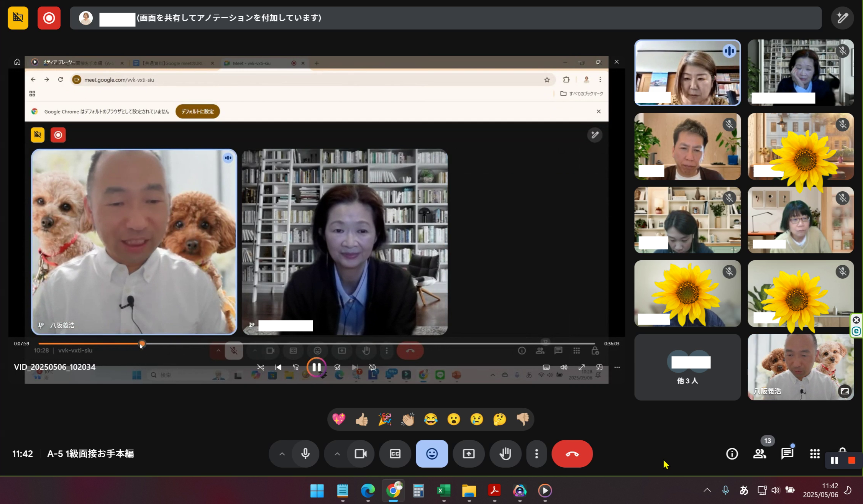Switch to the Meet - vvk-vxti-siu tab
The width and height of the screenshot is (863, 504).
coord(252,63)
